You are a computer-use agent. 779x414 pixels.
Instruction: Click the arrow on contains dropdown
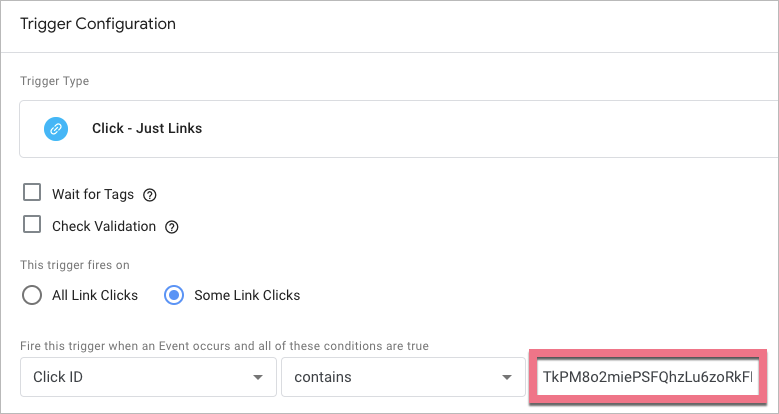[504, 378]
